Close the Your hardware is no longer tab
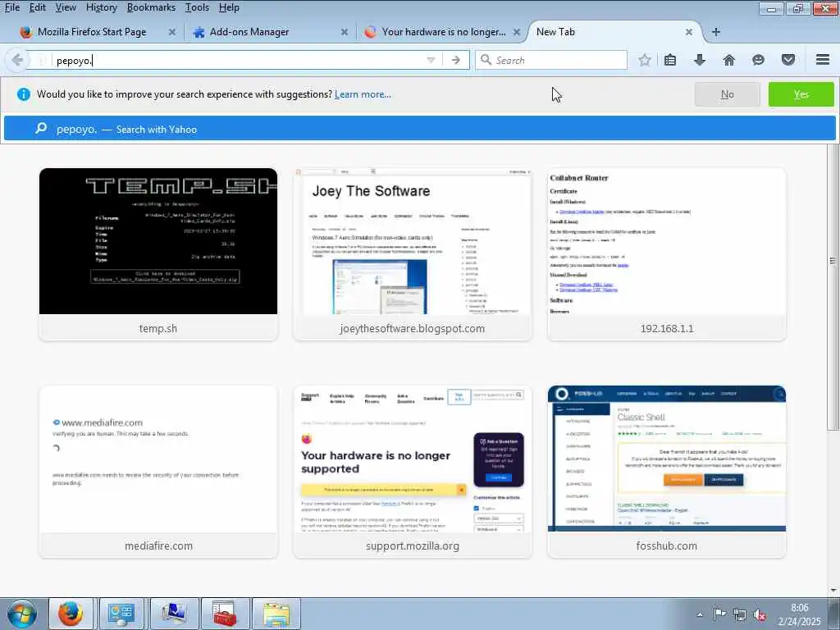 (517, 32)
